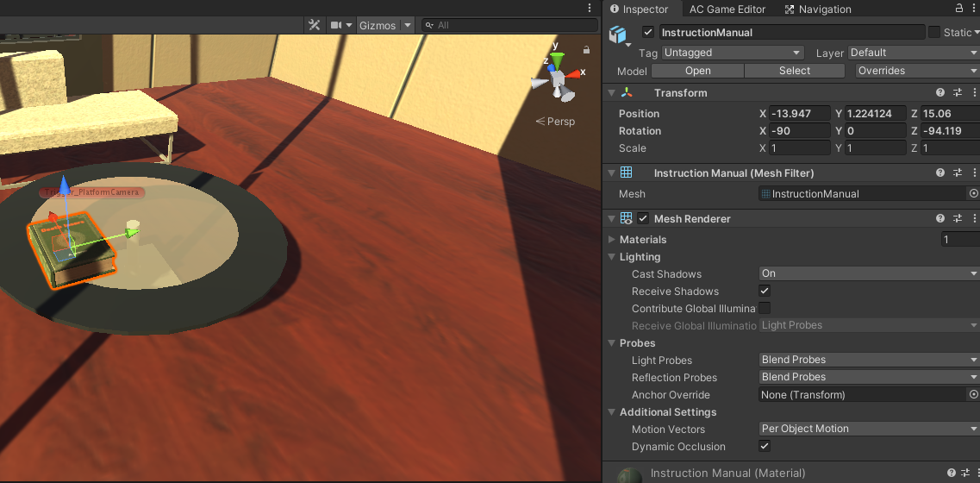Toggle the Mesh Renderer enabled checkbox
Image resolution: width=980 pixels, height=483 pixels.
[643, 218]
